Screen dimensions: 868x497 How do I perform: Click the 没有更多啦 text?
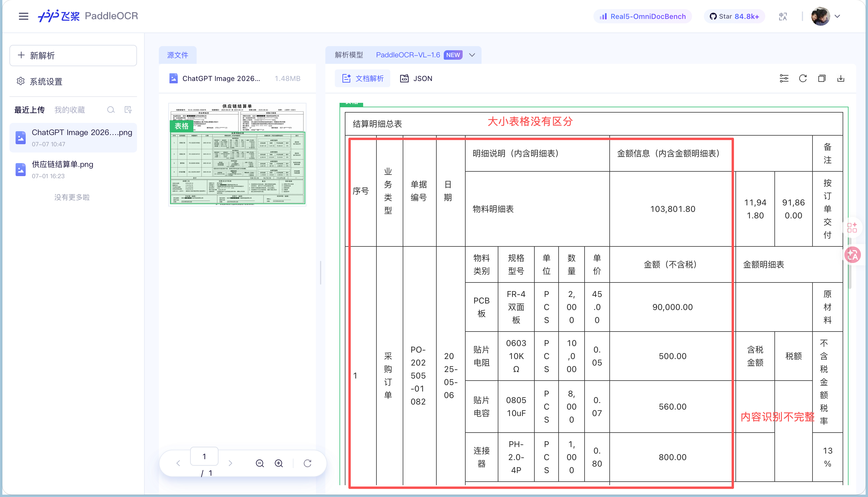coord(72,197)
